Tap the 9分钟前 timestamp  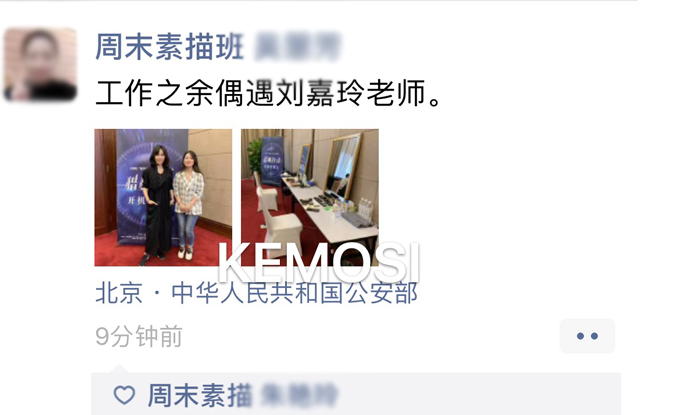click(139, 336)
